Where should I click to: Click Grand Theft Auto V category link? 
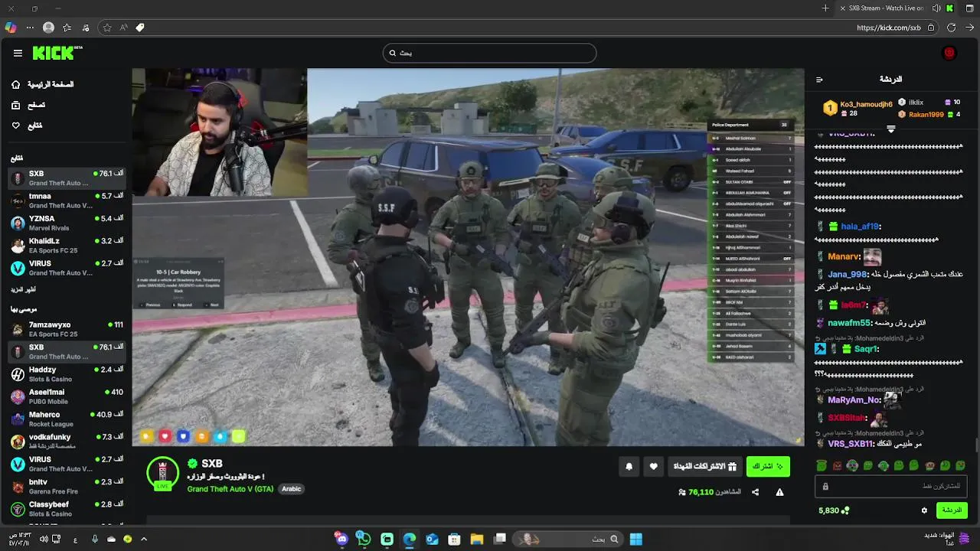230,489
